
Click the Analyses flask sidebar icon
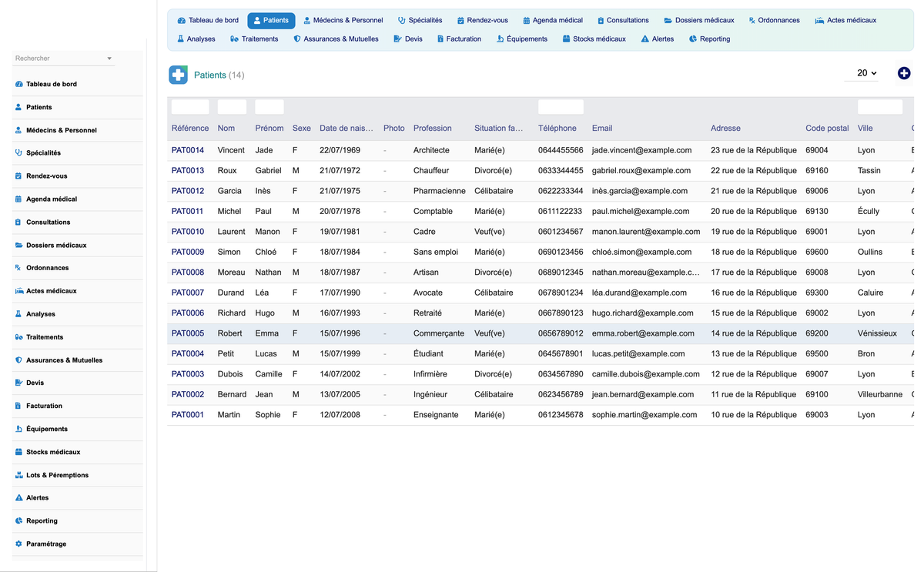(18, 314)
